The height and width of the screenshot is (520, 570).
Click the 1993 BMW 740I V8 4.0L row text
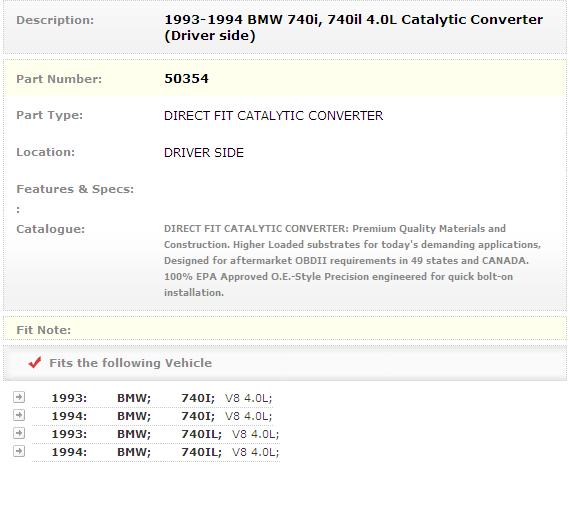[162, 398]
